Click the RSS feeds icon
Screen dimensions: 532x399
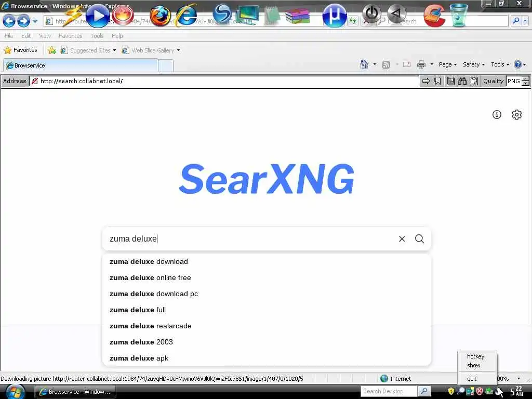pyautogui.click(x=386, y=64)
